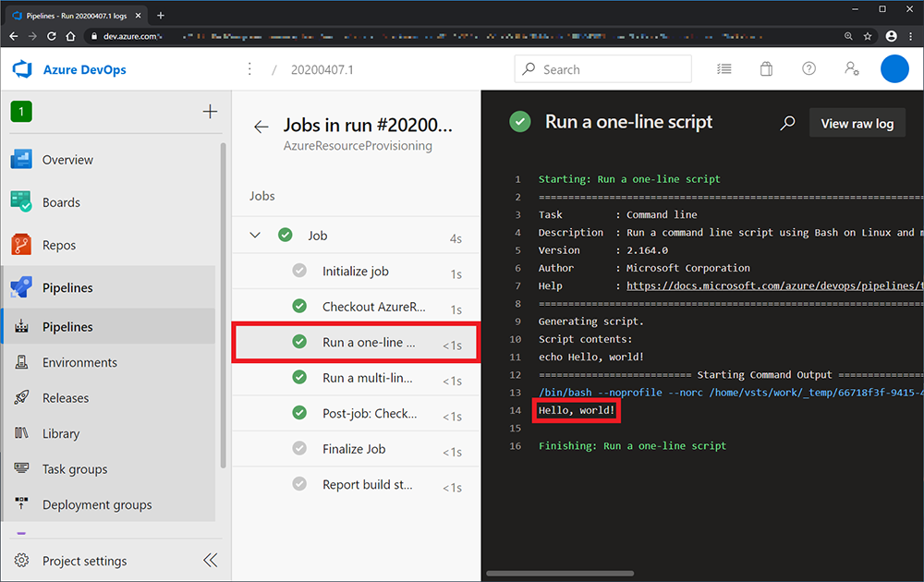Select the Checkout AzureR... step
The image size is (924, 582).
[356, 307]
